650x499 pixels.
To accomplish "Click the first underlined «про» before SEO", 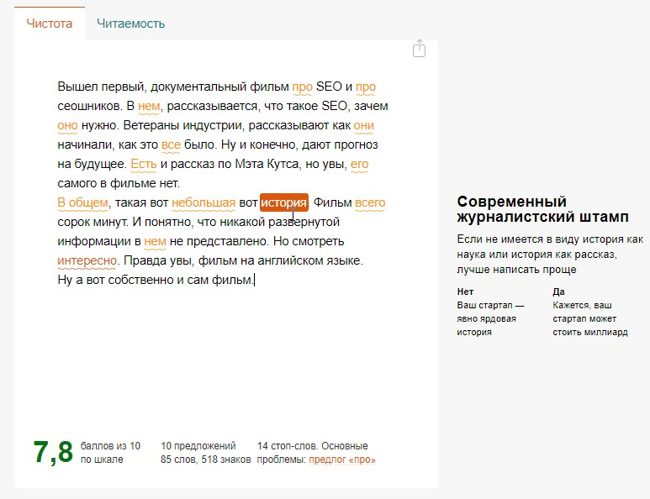I will click(x=302, y=86).
